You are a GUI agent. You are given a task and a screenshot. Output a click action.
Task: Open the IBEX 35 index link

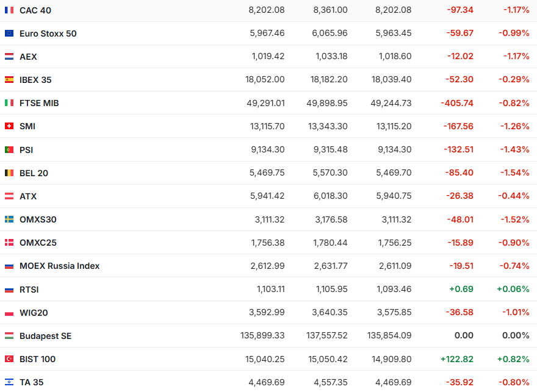click(35, 80)
